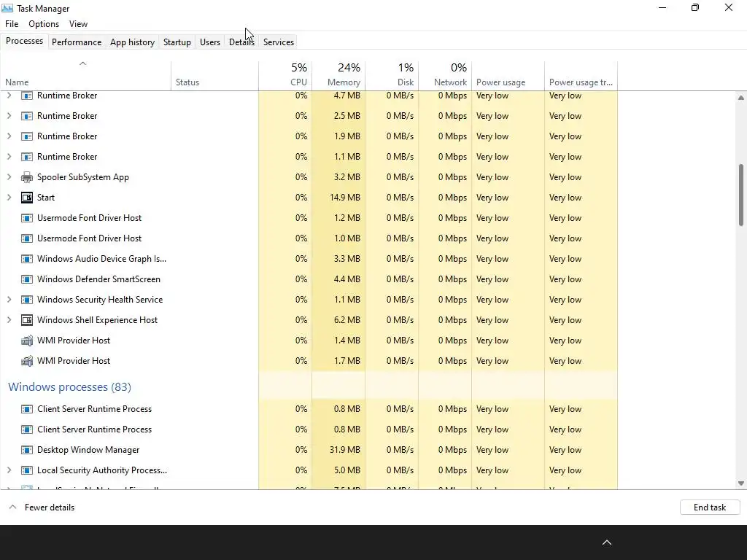Switch to the Startup tab
747x560 pixels.
click(x=177, y=42)
